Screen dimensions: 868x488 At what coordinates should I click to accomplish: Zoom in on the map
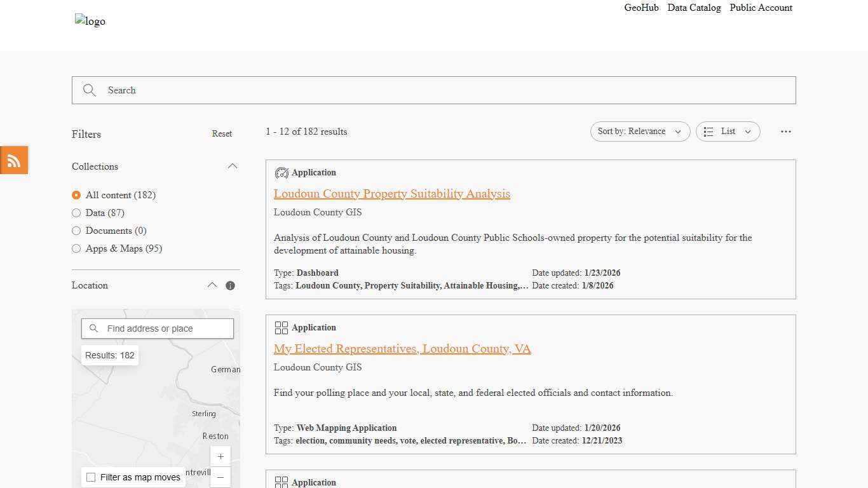[x=220, y=456]
